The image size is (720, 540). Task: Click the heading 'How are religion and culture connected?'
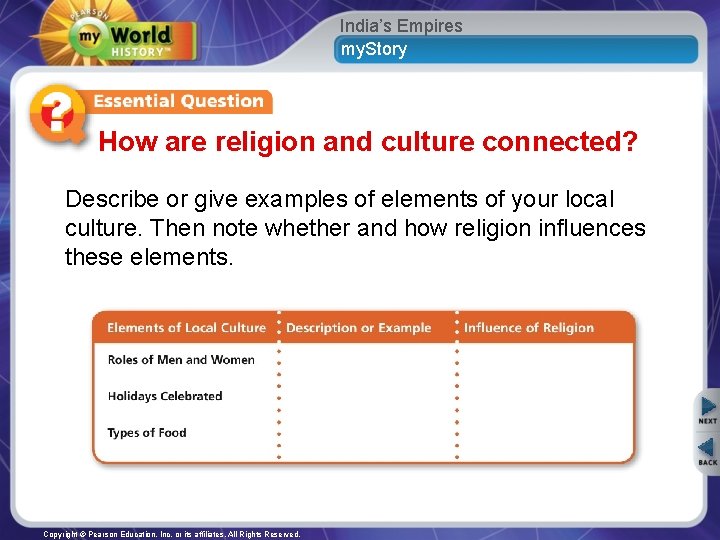tap(368, 141)
